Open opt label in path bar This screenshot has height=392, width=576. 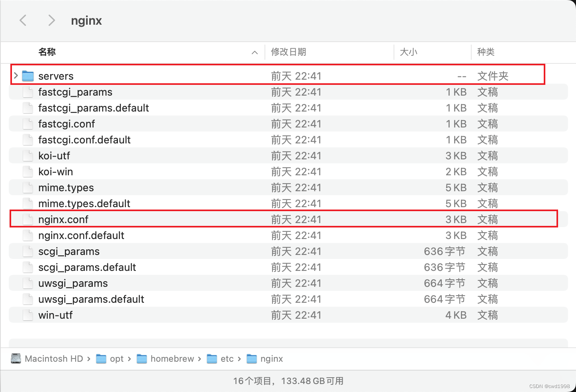117,359
